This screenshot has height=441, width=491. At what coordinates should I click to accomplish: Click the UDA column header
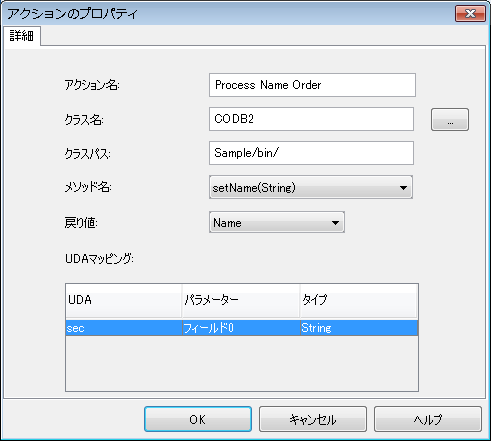(x=124, y=300)
